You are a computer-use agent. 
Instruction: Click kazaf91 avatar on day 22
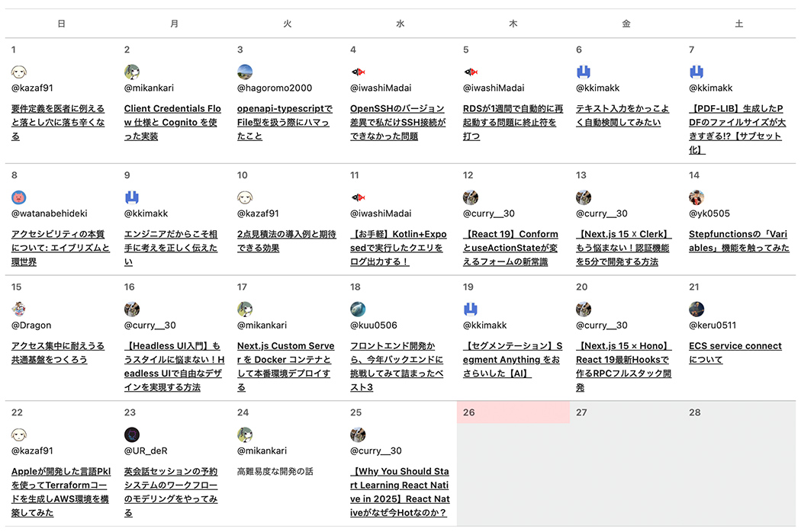pos(19,435)
